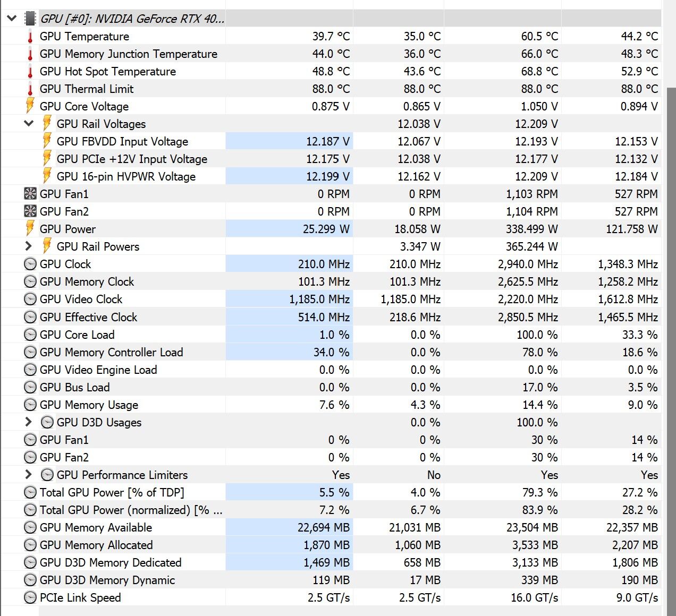Click the 1,103 RPM Fan1 maximum value

(532, 194)
